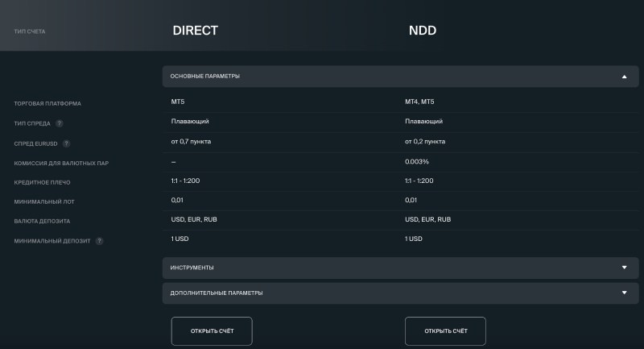644x349 pixels.
Task: Click the Торговая платформа row label
Action: [47, 104]
